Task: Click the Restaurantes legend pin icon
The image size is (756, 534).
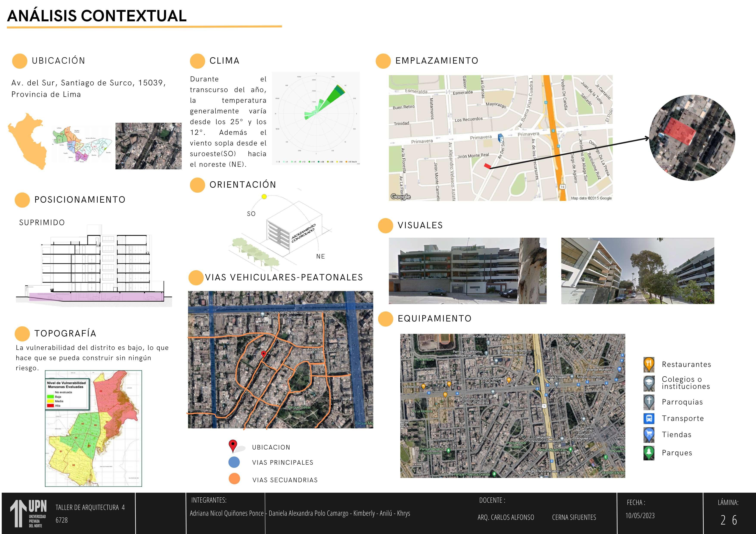Action: 649,364
